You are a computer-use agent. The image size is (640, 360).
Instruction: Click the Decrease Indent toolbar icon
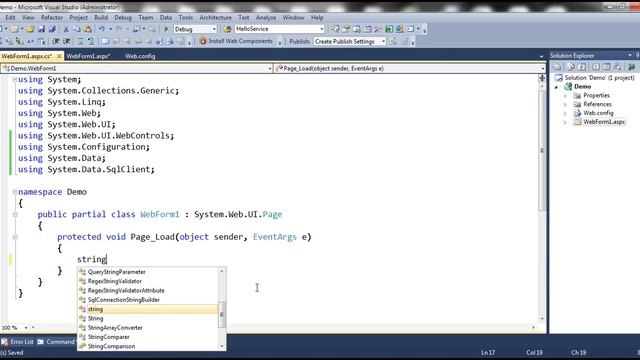coord(56,41)
